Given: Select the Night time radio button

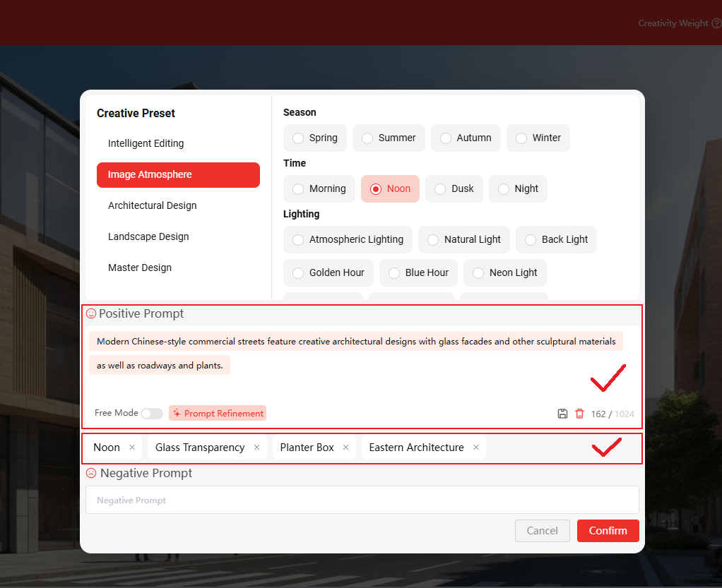Looking at the screenshot, I should click(x=504, y=189).
